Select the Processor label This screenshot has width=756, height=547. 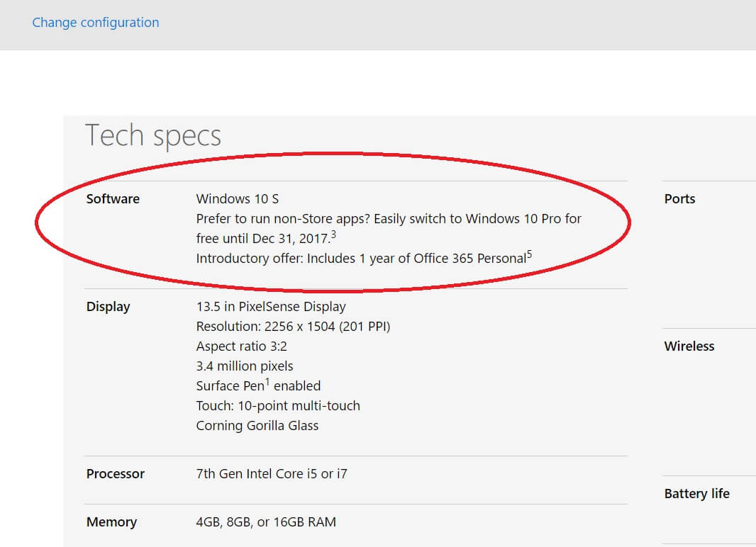(115, 474)
